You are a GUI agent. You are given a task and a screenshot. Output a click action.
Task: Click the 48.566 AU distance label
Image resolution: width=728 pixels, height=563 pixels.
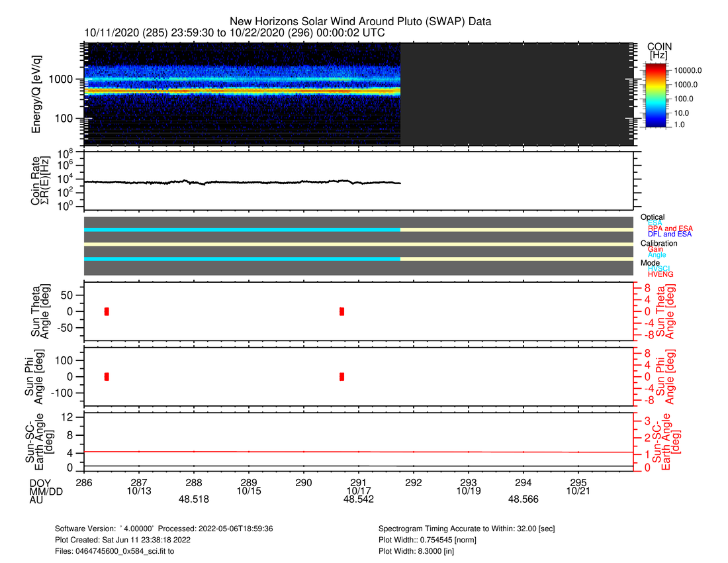click(x=523, y=500)
